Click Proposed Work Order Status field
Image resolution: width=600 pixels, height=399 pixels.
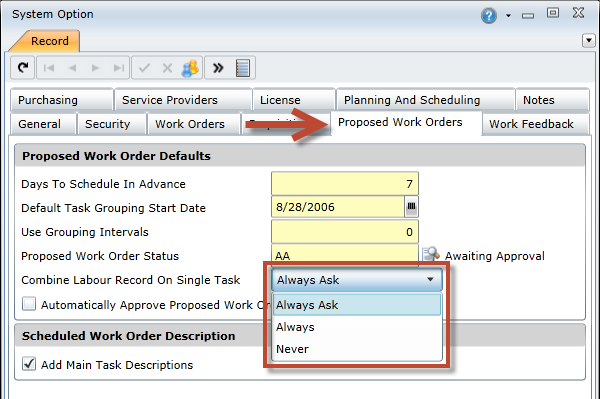345,255
